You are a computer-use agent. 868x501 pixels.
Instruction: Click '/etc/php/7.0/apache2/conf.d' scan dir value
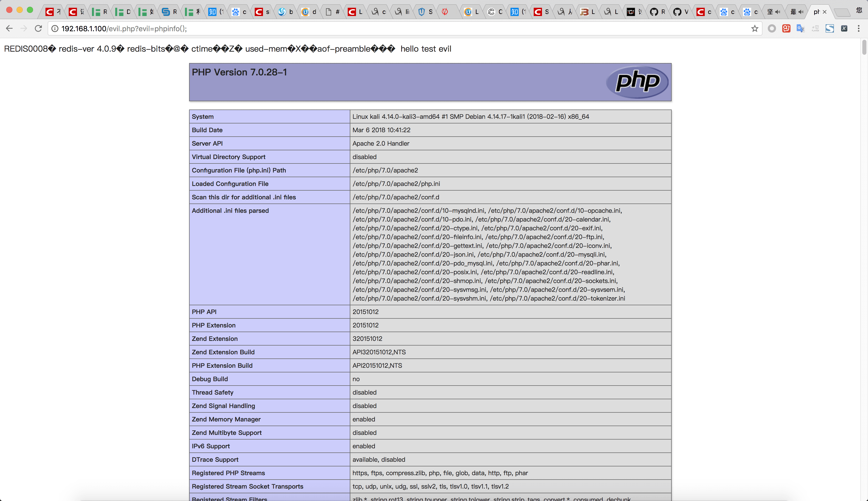coord(396,197)
